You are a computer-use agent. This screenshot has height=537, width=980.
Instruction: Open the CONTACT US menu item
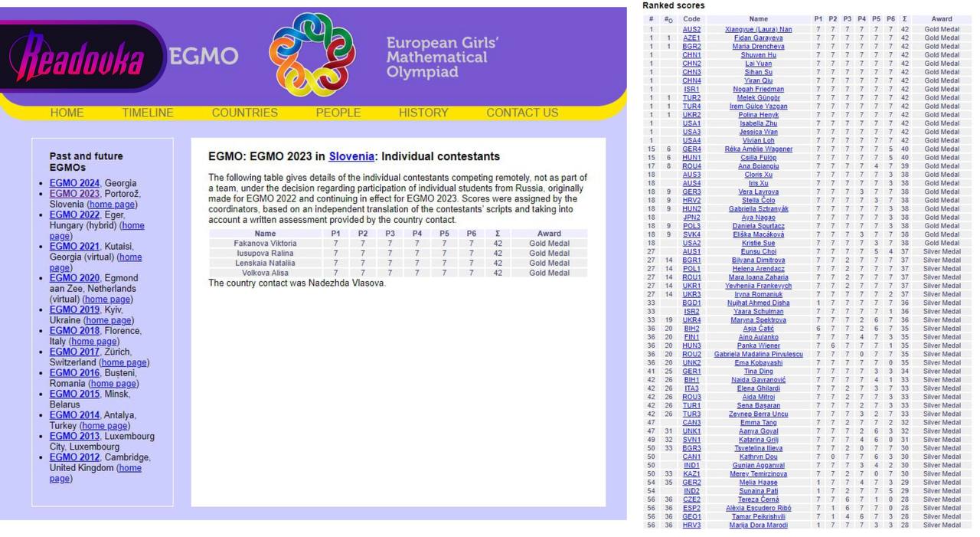522,113
